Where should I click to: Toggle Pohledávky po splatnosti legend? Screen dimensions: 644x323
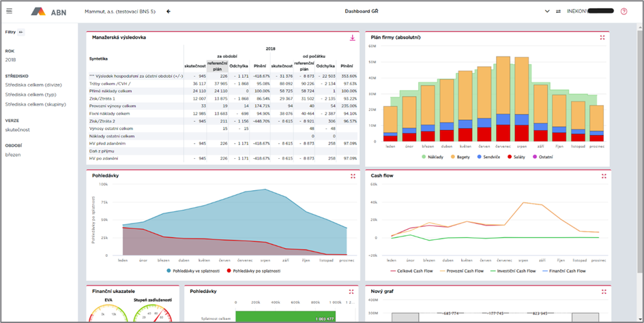(253, 271)
